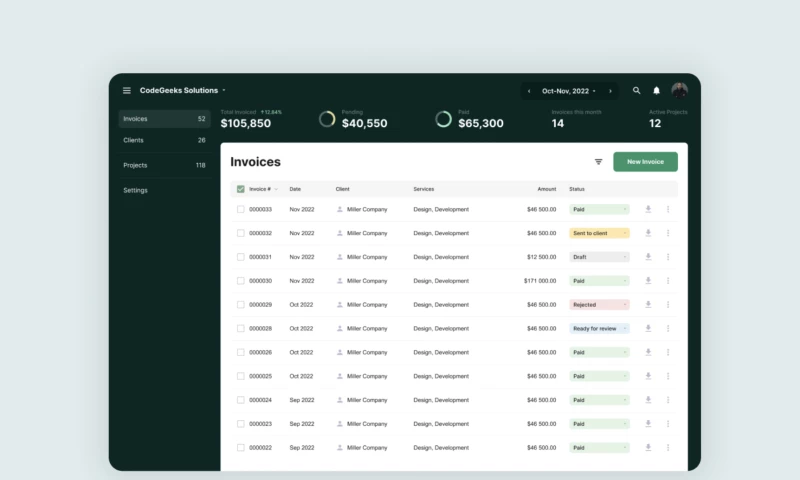Open Paid status dropdown for invoice 0000033
This screenshot has width=800, height=480.
[599, 209]
